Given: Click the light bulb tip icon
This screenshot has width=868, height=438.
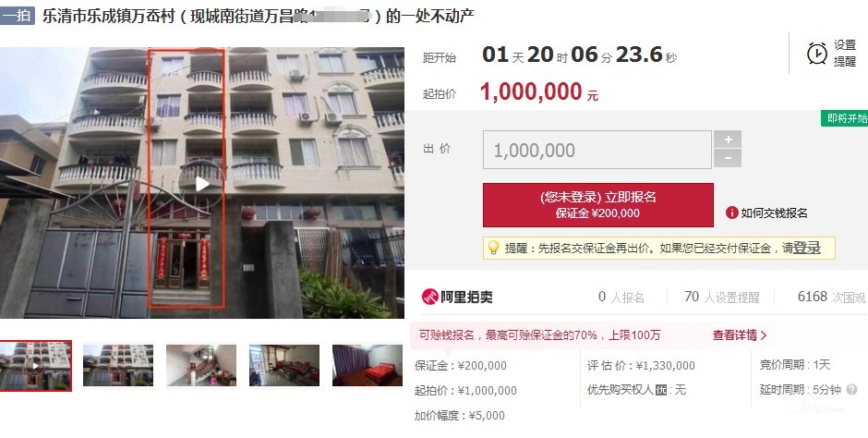Looking at the screenshot, I should [x=493, y=248].
